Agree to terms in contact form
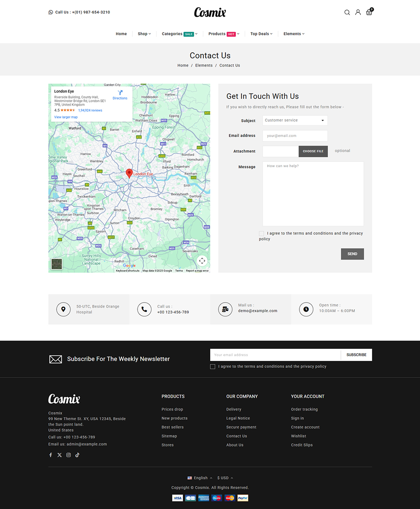420x509 pixels. pyautogui.click(x=261, y=233)
